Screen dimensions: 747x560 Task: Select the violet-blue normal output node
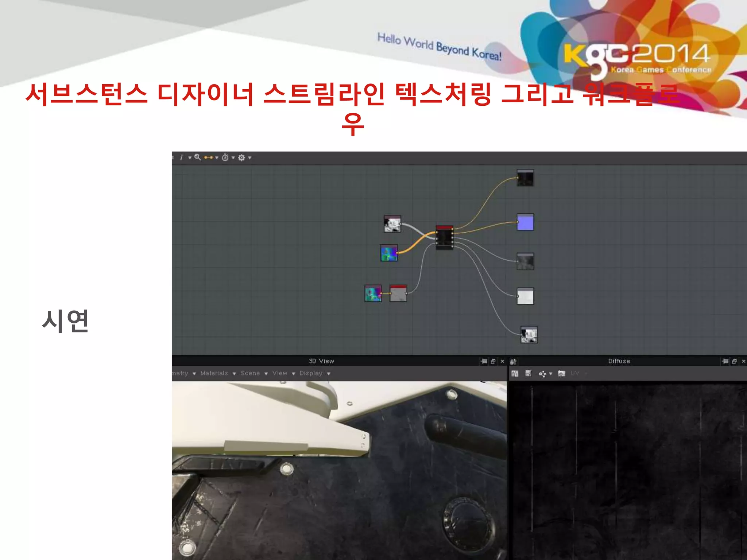pyautogui.click(x=526, y=222)
